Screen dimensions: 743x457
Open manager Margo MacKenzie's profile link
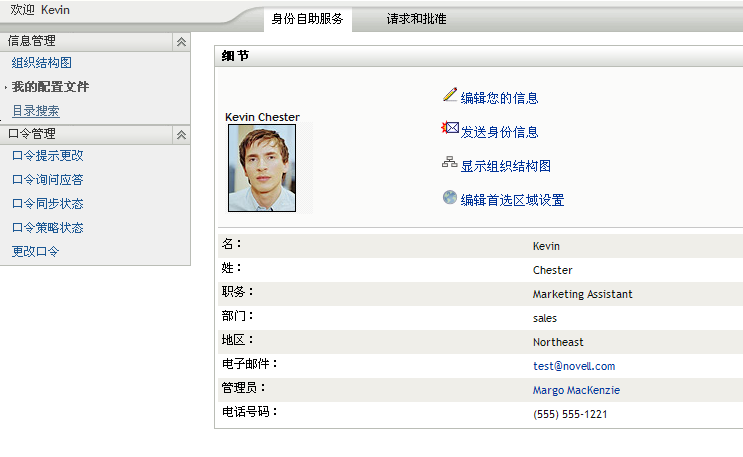tap(576, 390)
